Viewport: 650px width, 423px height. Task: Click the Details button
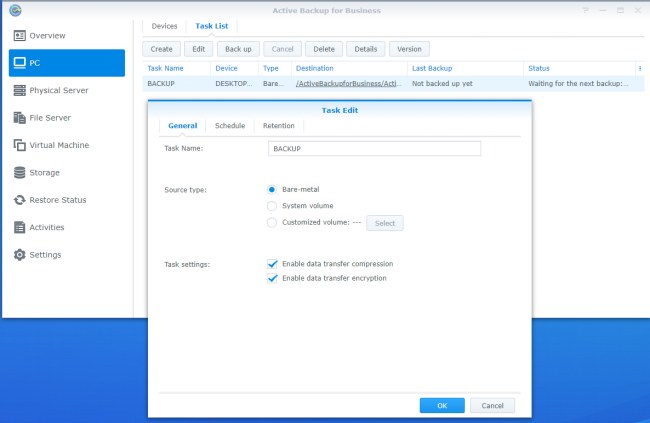tap(366, 49)
